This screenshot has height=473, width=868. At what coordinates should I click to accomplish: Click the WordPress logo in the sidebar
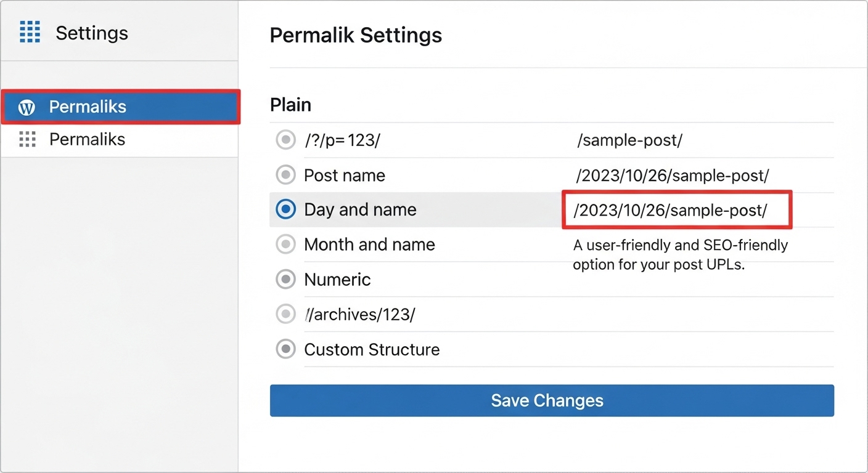(27, 107)
